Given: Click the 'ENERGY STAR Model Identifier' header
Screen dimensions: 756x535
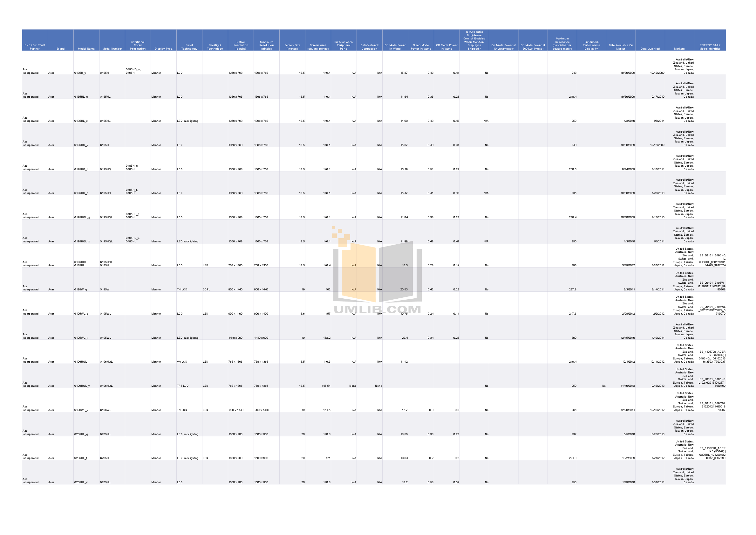Looking at the screenshot, I should pos(710,47).
